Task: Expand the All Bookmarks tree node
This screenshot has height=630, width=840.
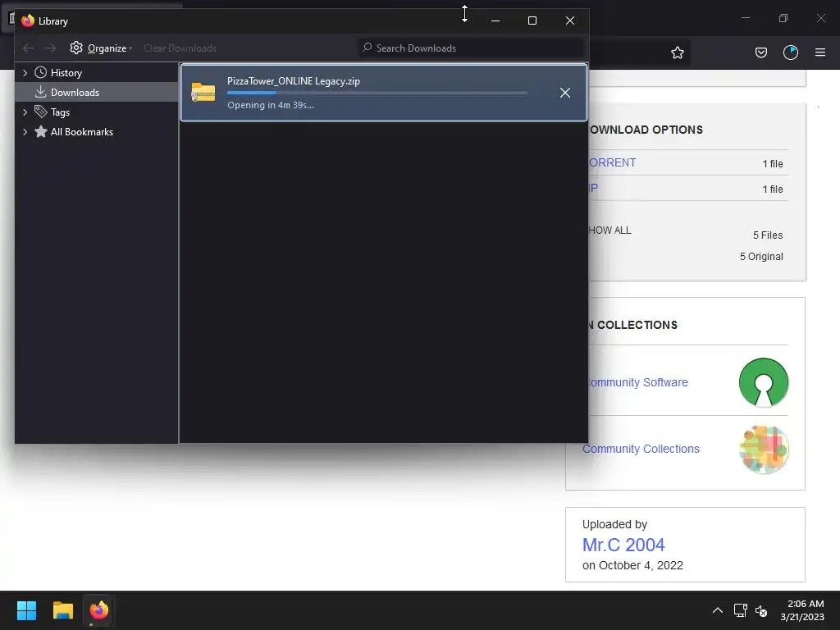Action: (25, 132)
